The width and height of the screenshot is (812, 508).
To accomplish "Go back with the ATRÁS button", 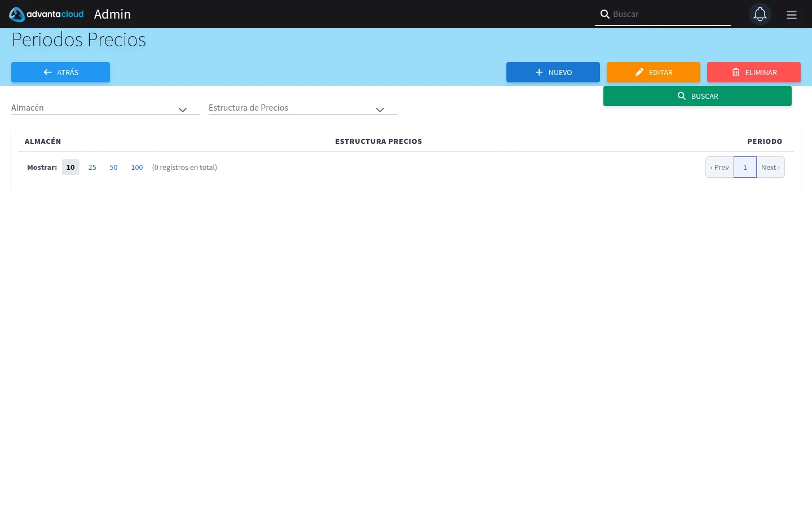I will pos(60,72).
